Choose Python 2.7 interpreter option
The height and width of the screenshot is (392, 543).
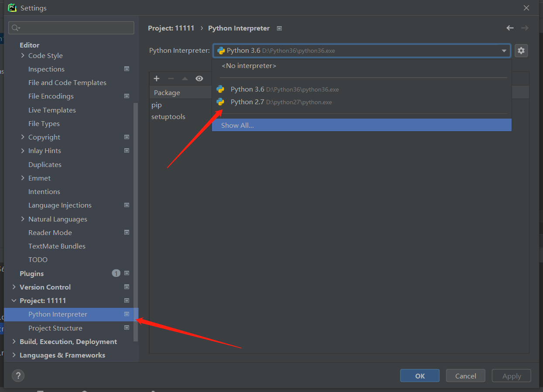click(x=362, y=102)
